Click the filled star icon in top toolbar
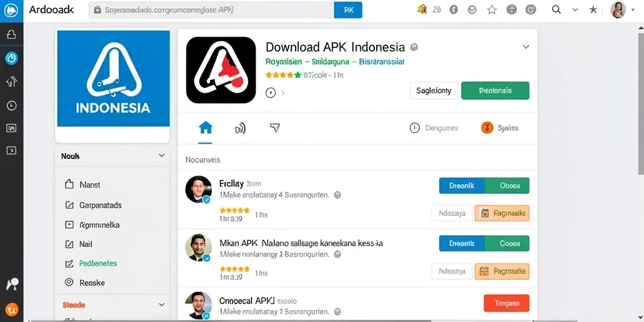This screenshot has width=644, height=322. 593,10
